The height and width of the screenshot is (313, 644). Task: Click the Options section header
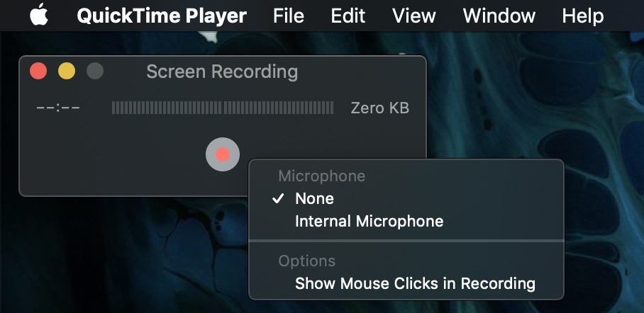coord(306,261)
